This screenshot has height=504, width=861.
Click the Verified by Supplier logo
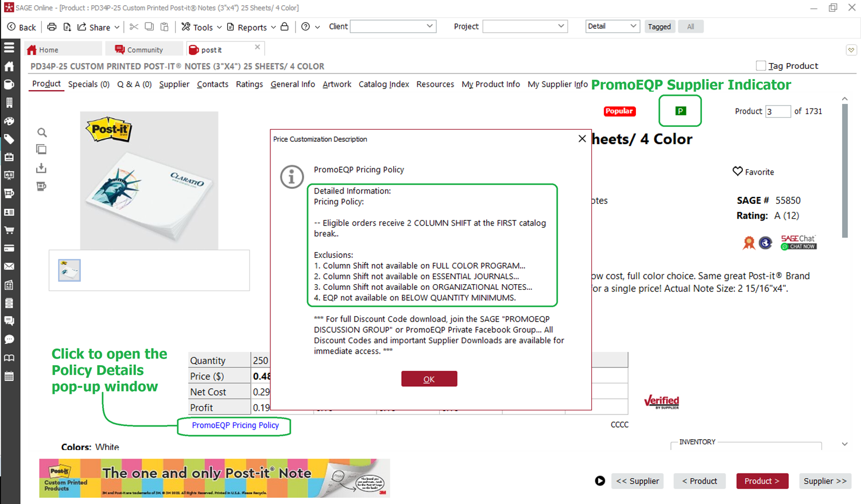661,402
